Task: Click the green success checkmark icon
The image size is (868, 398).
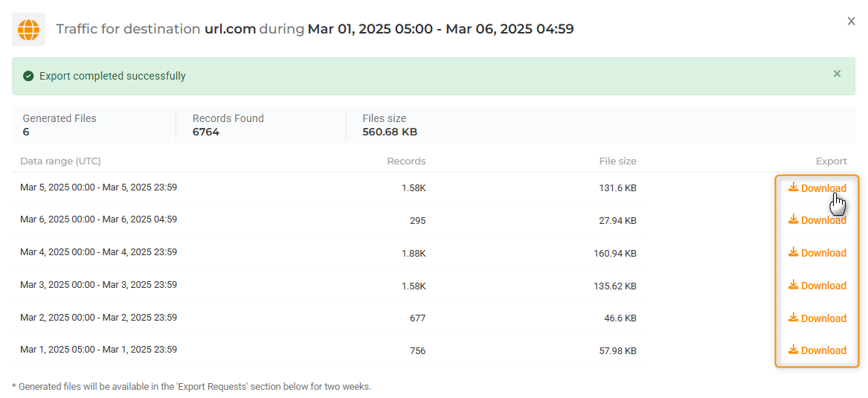Action: click(28, 76)
